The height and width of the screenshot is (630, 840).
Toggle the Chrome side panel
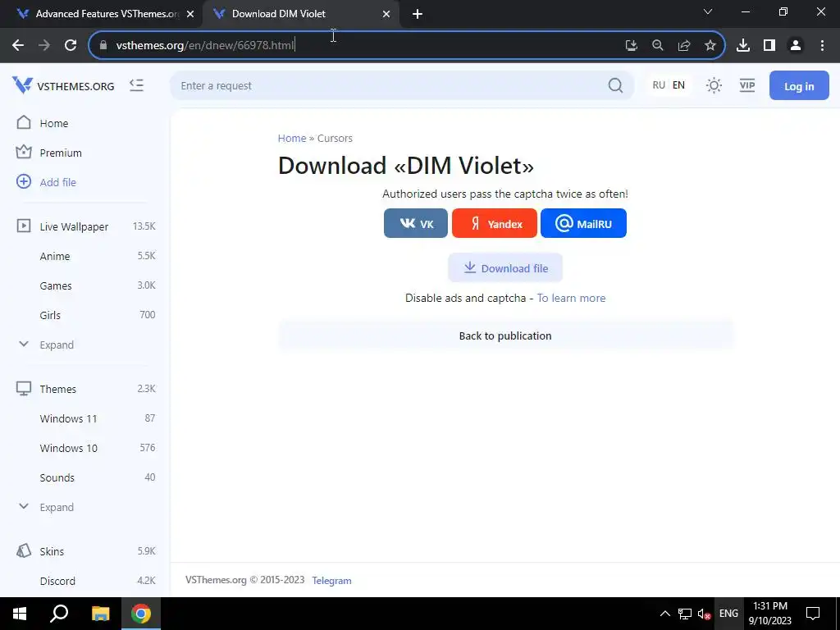pos(769,45)
